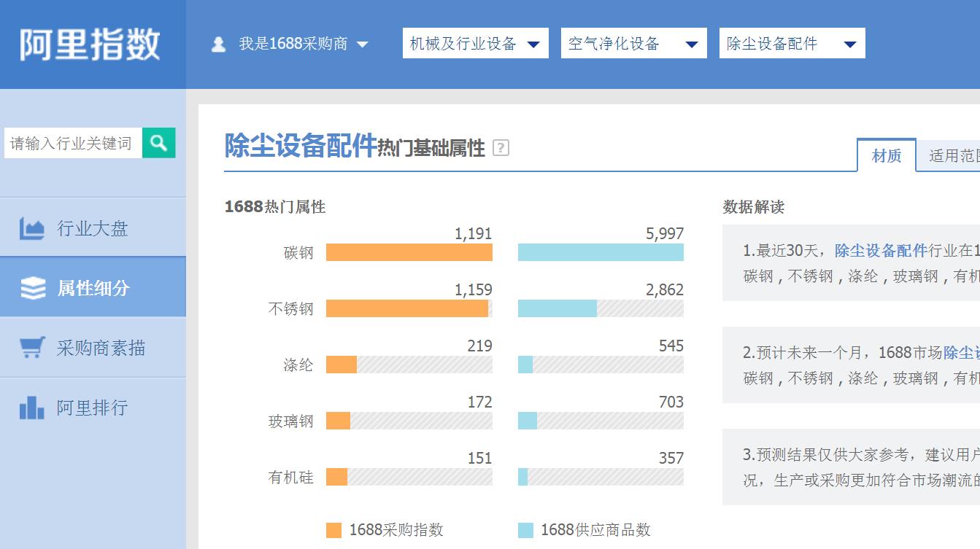
Task: Click the question mark help icon
Action: (x=501, y=148)
